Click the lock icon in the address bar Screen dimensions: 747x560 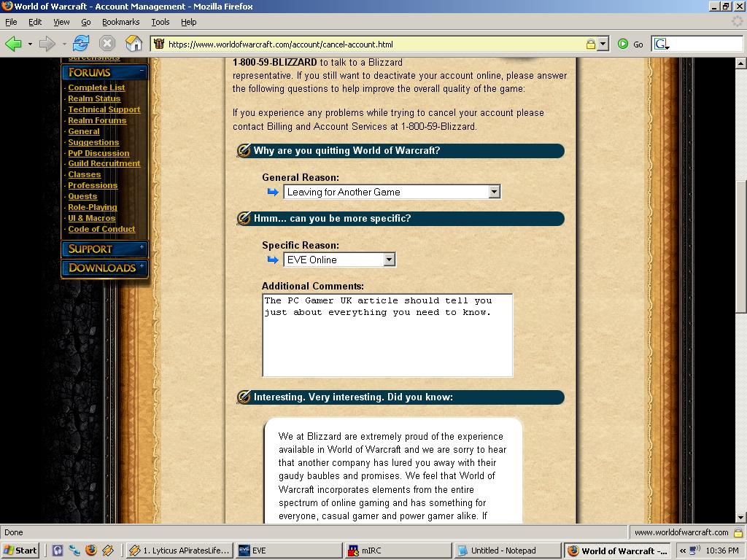coord(591,44)
